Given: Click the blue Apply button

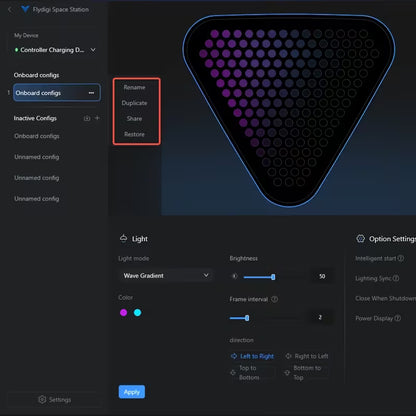Looking at the screenshot, I should [132, 392].
